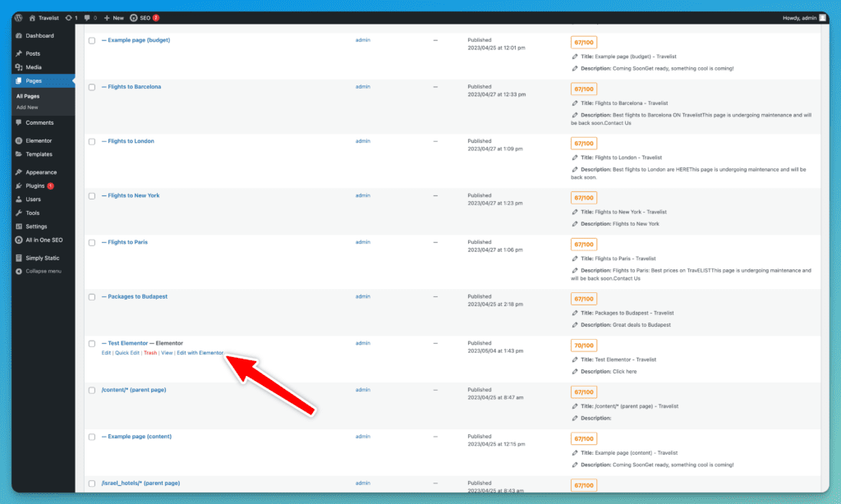This screenshot has height=504, width=841.
Task: Click Trash link under Test Elementor
Action: [x=150, y=353]
